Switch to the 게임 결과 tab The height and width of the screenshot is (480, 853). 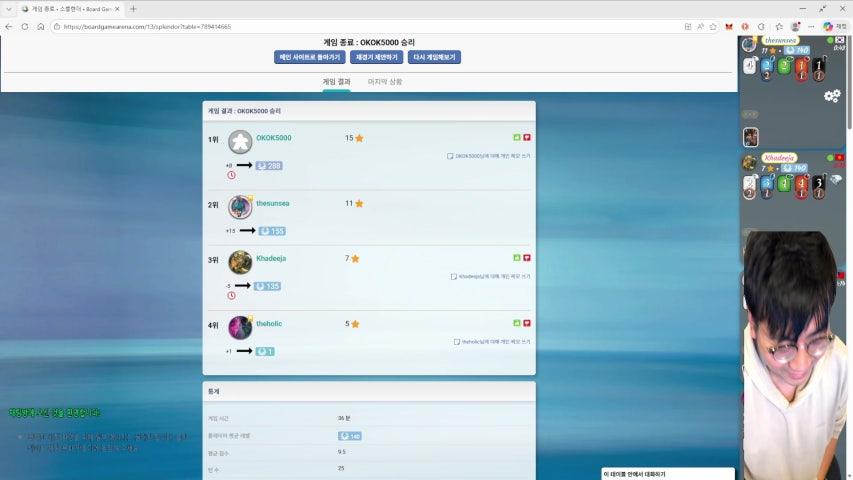(x=336, y=81)
